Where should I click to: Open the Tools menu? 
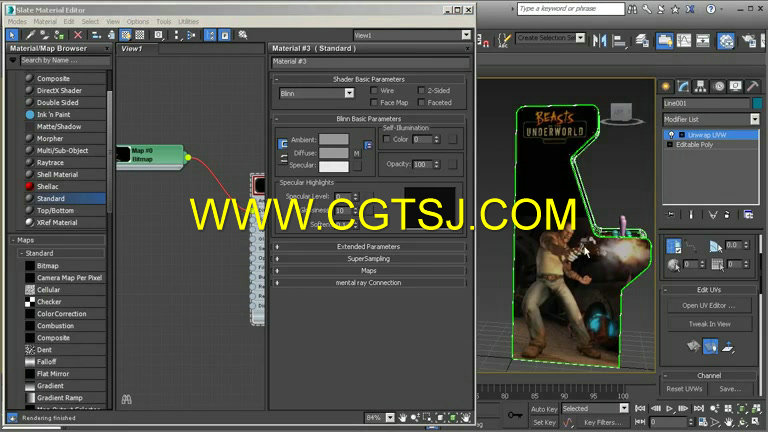point(164,22)
